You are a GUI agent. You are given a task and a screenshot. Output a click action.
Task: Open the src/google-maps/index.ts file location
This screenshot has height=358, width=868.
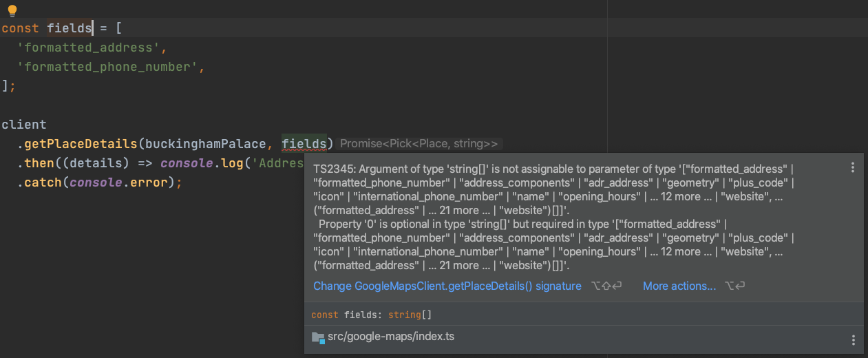[x=391, y=337]
